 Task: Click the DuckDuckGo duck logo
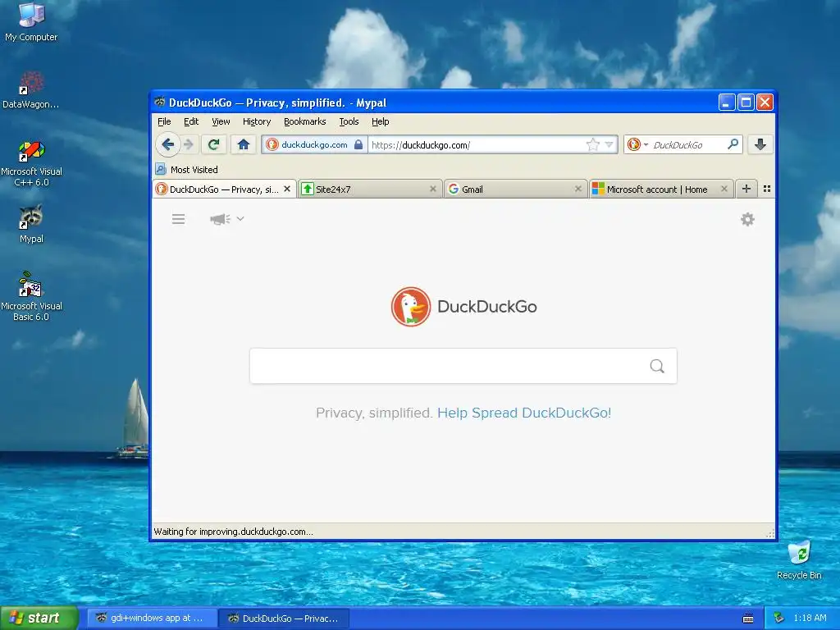point(410,307)
